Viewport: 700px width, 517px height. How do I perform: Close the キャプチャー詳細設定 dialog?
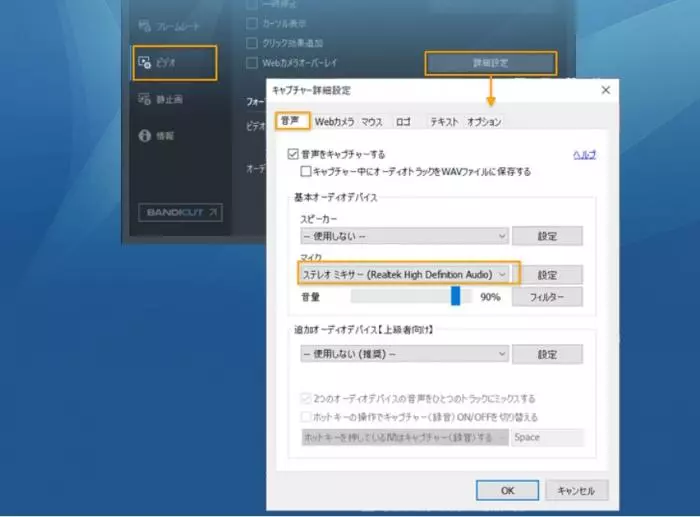tap(605, 90)
